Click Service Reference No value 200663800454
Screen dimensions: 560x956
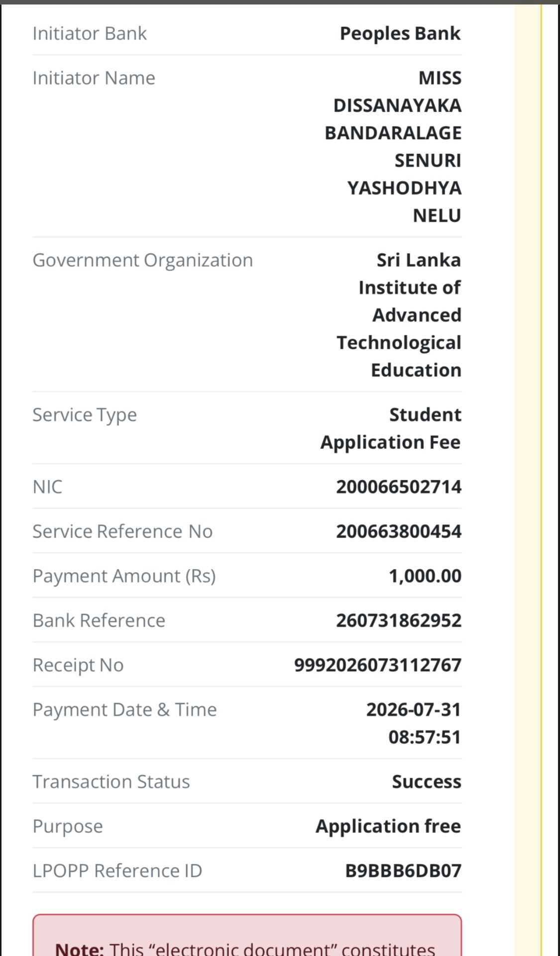(x=399, y=531)
